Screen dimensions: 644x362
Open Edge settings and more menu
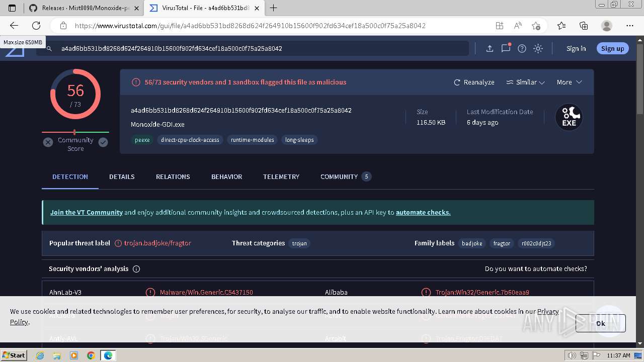coord(630,26)
